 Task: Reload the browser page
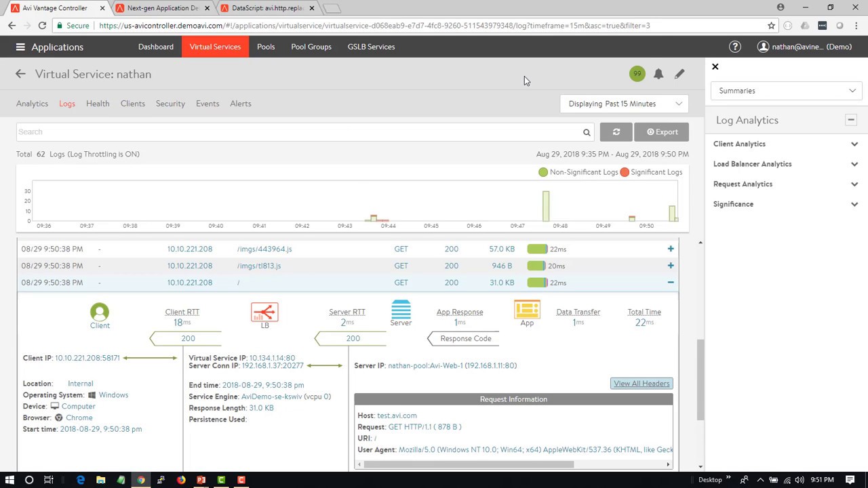(x=42, y=26)
